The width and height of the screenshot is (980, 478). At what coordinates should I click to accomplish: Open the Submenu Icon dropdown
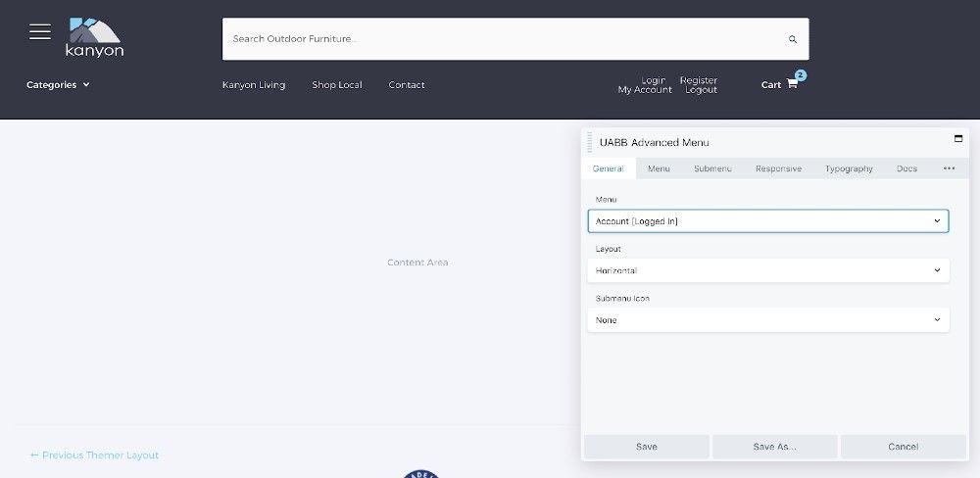(x=767, y=320)
